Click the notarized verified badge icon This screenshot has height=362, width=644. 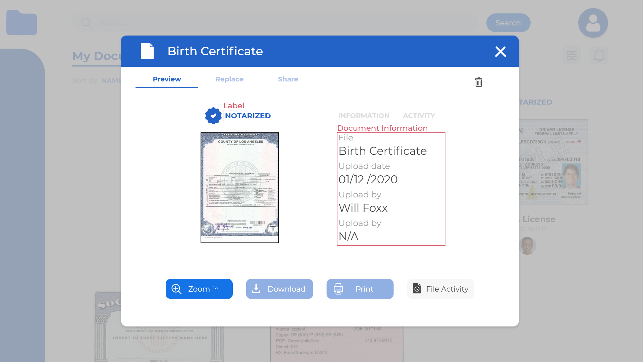click(x=213, y=116)
